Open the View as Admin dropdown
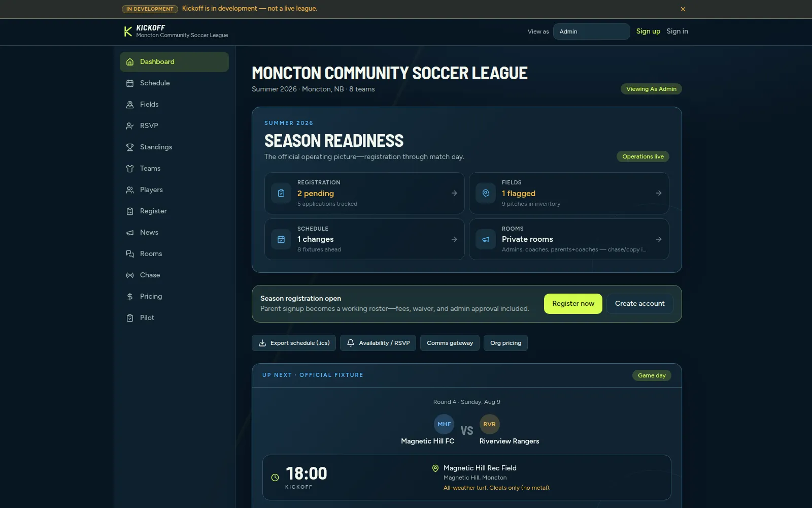 [592, 31]
